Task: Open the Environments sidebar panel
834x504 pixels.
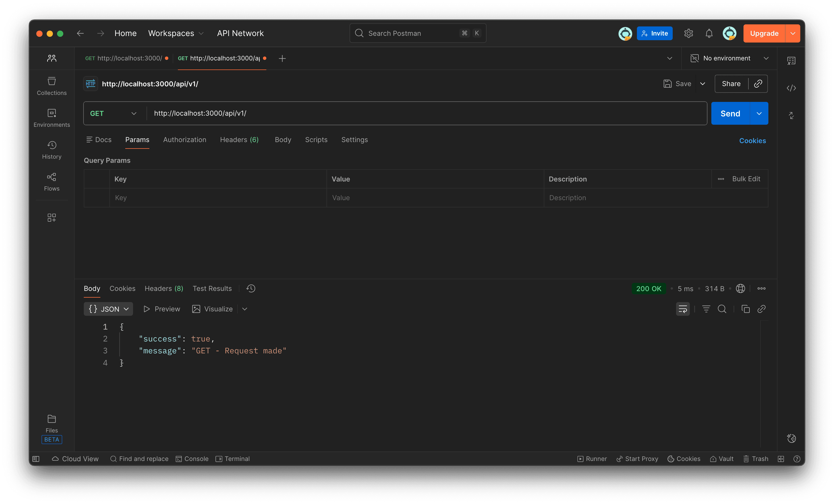Action: 51,117
